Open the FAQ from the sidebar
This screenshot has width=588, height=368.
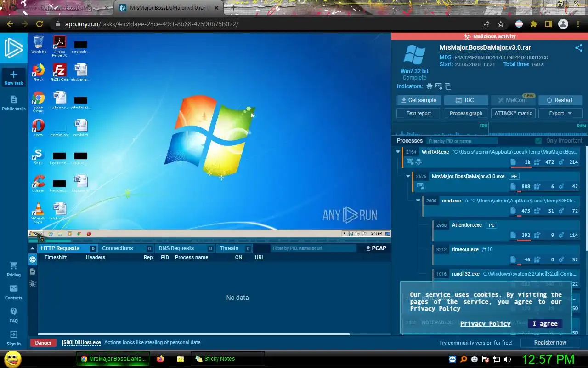[x=14, y=316]
